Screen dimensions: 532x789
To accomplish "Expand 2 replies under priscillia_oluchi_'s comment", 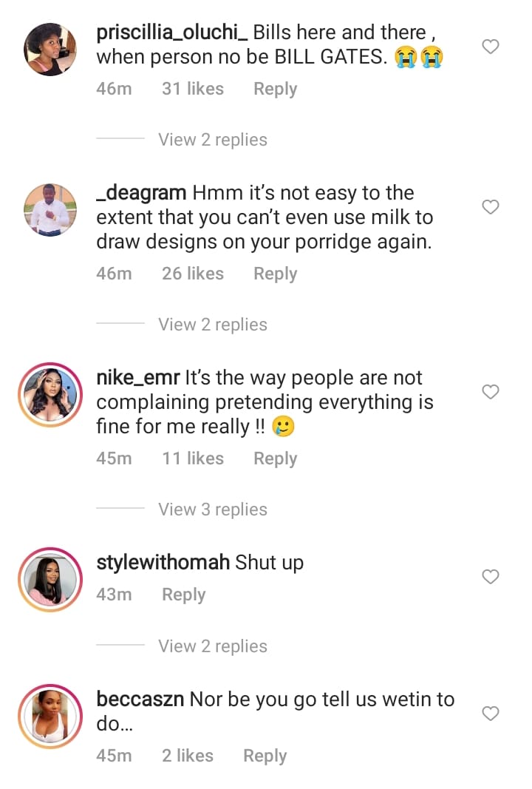I will (x=213, y=140).
